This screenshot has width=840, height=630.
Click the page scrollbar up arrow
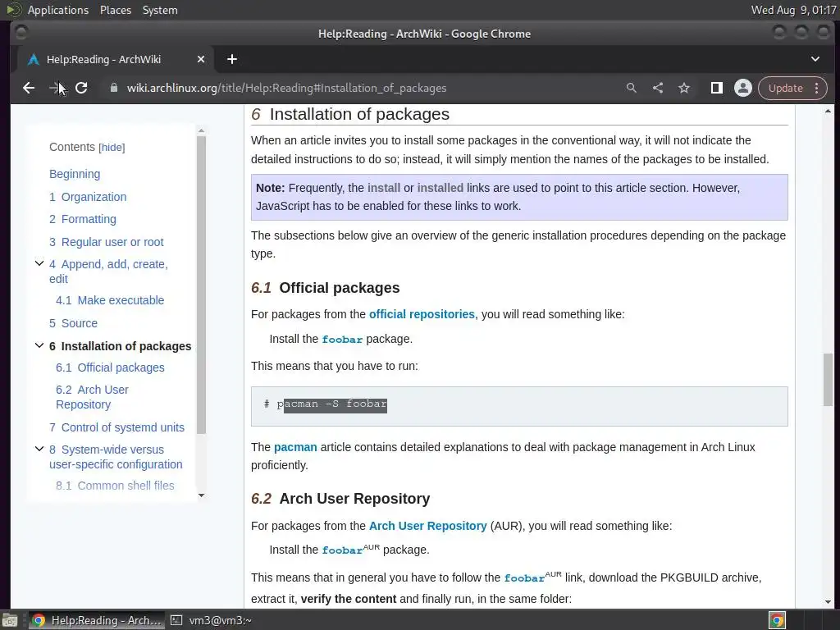[829, 111]
